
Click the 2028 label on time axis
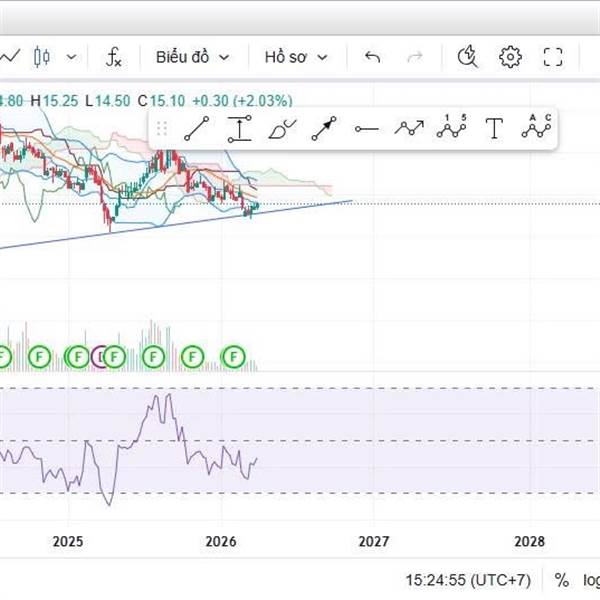tap(529, 541)
